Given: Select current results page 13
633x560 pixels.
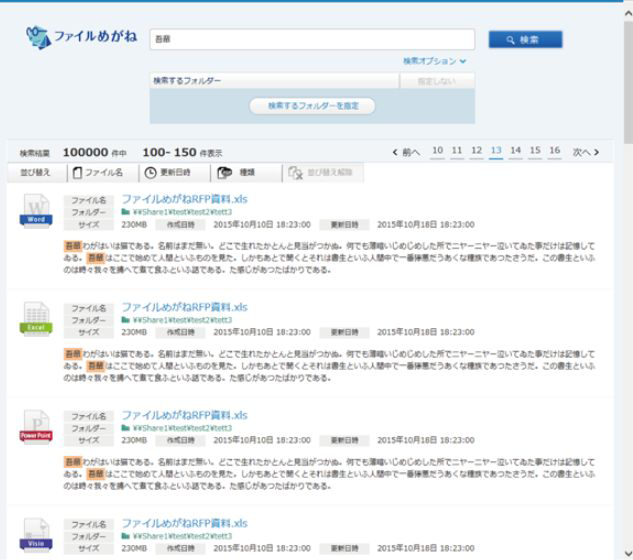Looking at the screenshot, I should click(496, 151).
